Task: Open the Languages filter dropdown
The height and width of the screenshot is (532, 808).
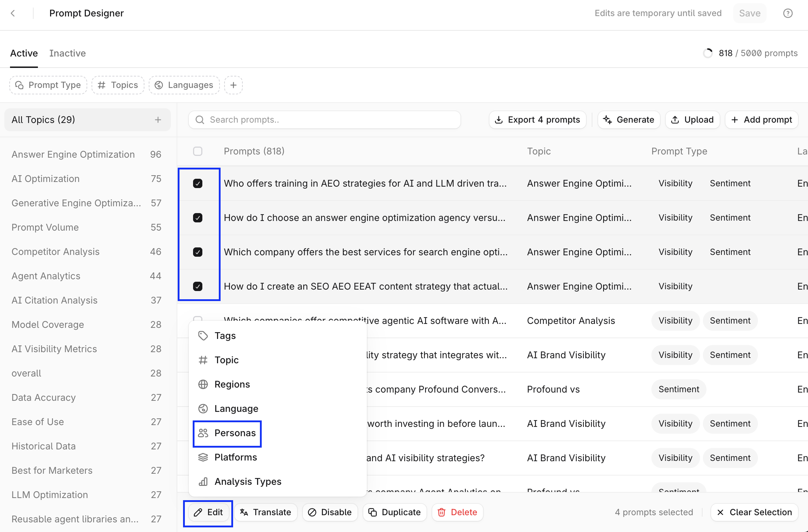Action: click(x=184, y=85)
